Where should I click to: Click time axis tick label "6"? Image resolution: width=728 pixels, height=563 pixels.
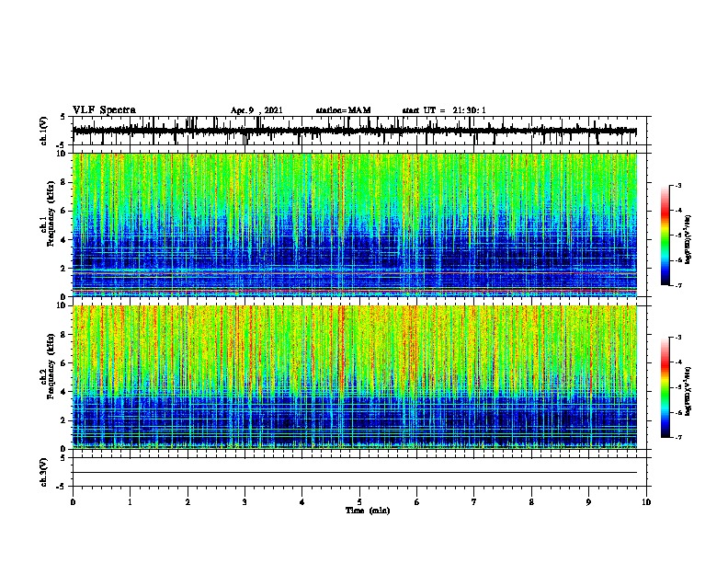tap(417, 502)
